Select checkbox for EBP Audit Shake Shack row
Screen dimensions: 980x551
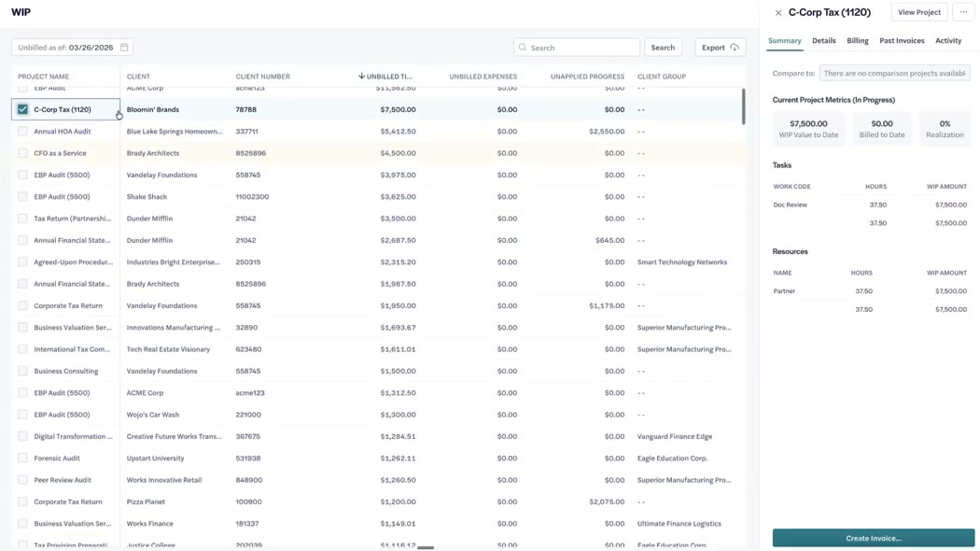tap(22, 196)
